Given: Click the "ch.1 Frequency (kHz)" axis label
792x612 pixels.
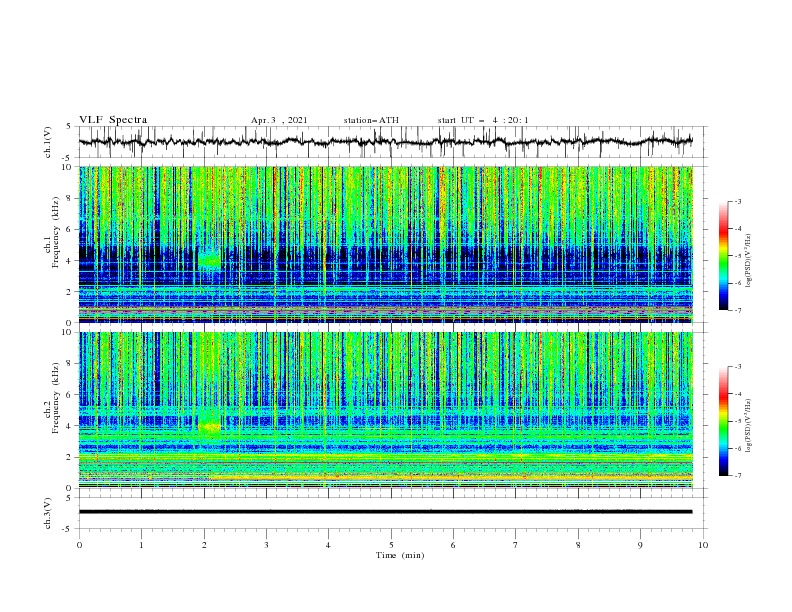Looking at the screenshot, I should coord(52,230).
